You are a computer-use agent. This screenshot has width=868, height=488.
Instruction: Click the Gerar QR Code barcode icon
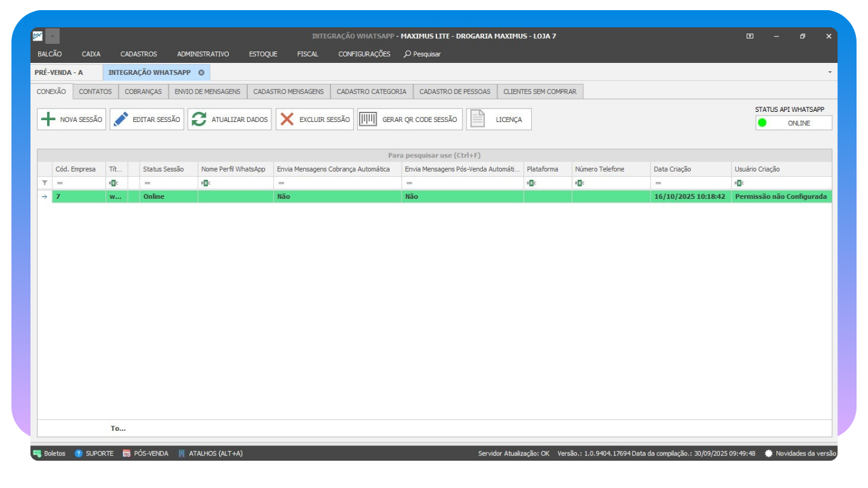(368, 119)
